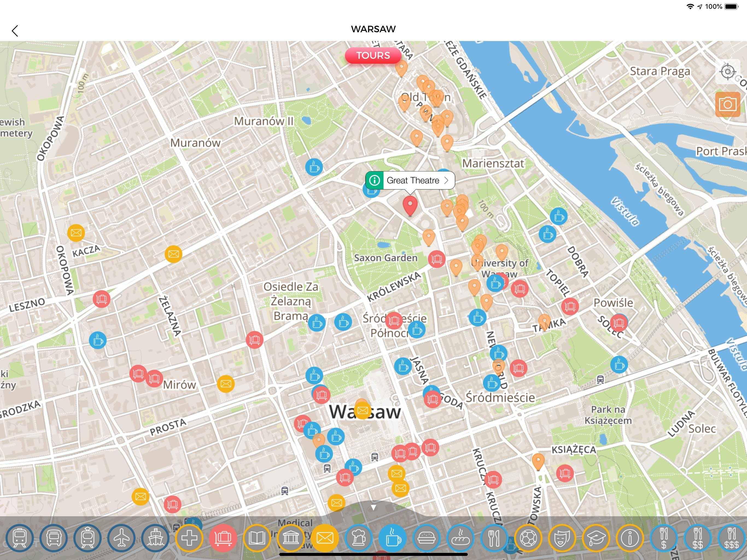Enable the single dollar restaurant filter
The width and height of the screenshot is (747, 560).
coord(664,538)
